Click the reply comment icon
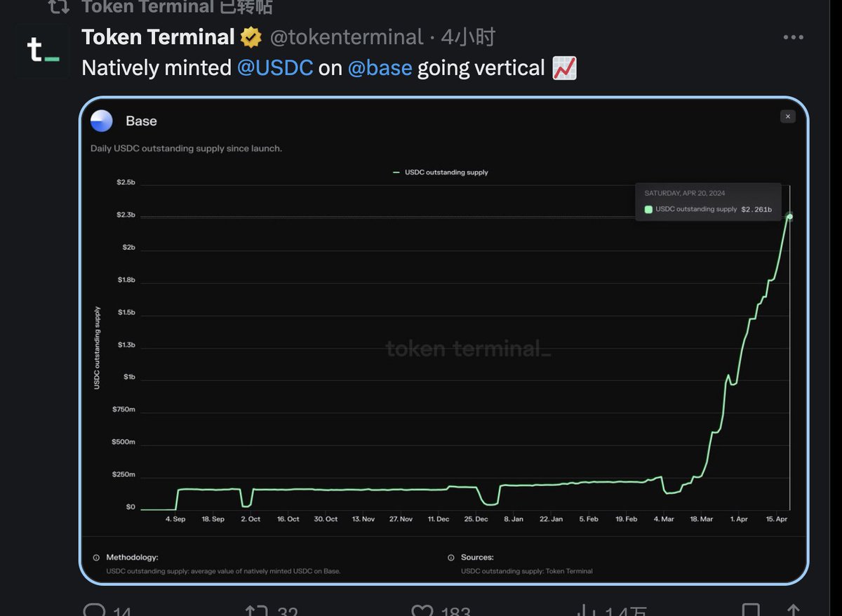The image size is (842, 616). (95, 610)
